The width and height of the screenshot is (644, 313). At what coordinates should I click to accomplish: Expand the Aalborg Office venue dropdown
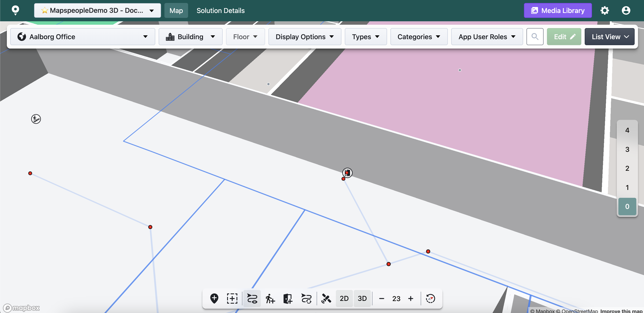point(83,37)
